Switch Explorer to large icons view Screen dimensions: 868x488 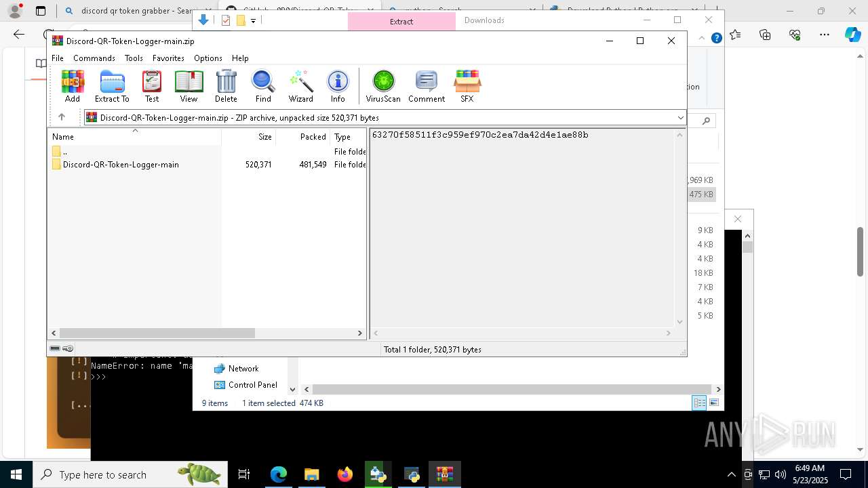click(713, 403)
